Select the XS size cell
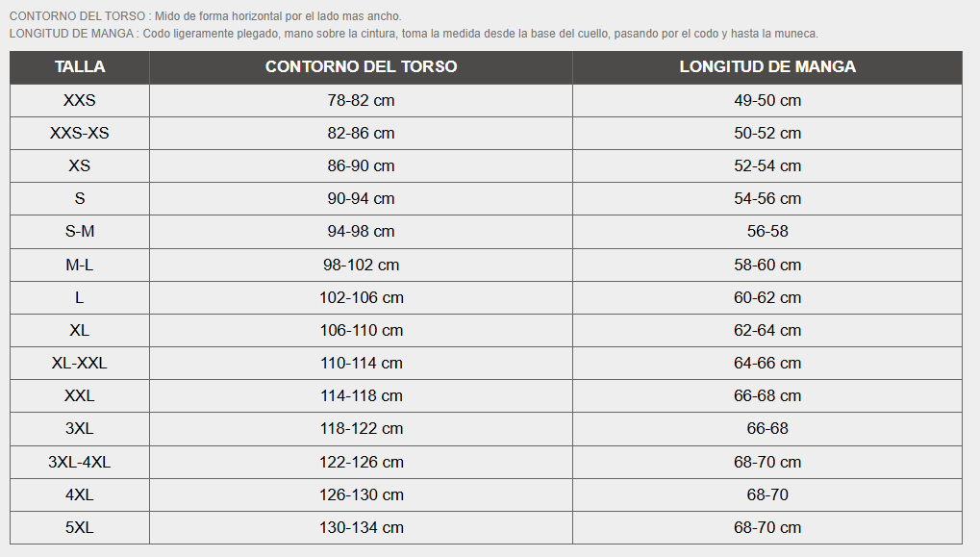This screenshot has width=980, height=557. (x=80, y=165)
